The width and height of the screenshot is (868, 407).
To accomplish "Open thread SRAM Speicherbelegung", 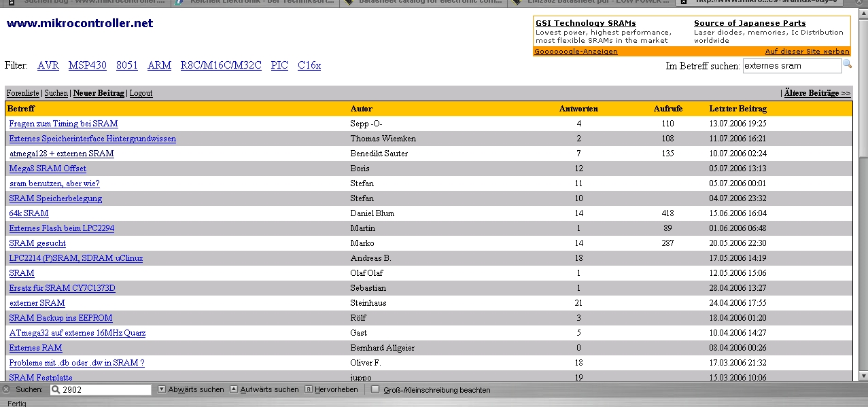I will tap(56, 198).
